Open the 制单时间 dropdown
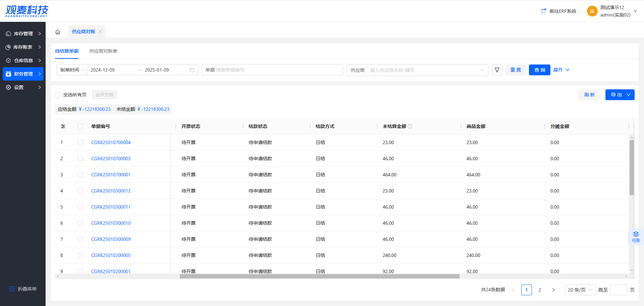The height and width of the screenshot is (306, 644). click(x=72, y=70)
